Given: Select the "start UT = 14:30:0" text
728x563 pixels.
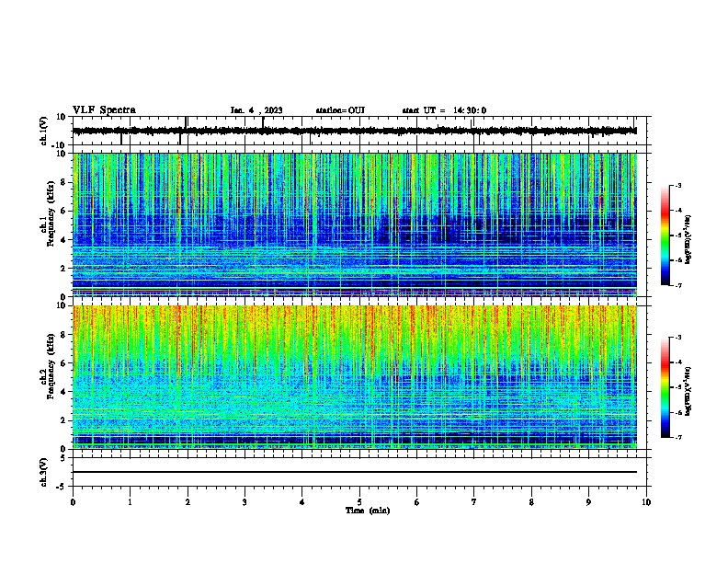Looking at the screenshot, I should point(444,110).
